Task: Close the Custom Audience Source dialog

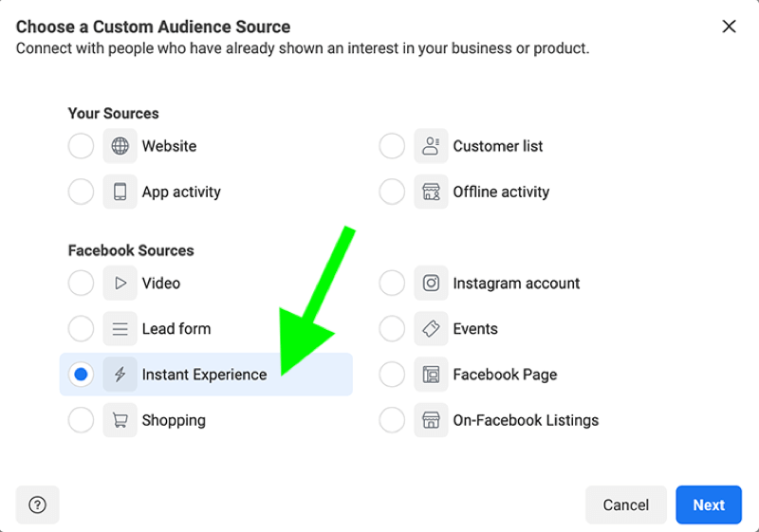Action: 729,27
